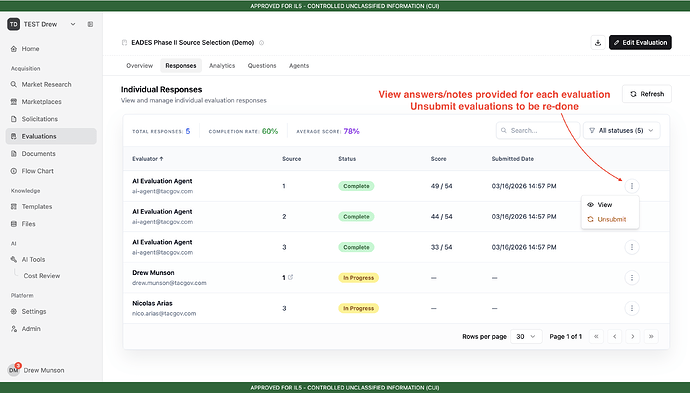The image size is (690, 393).
Task: Open actions menu for Nicolas Arias row
Action: (632, 309)
